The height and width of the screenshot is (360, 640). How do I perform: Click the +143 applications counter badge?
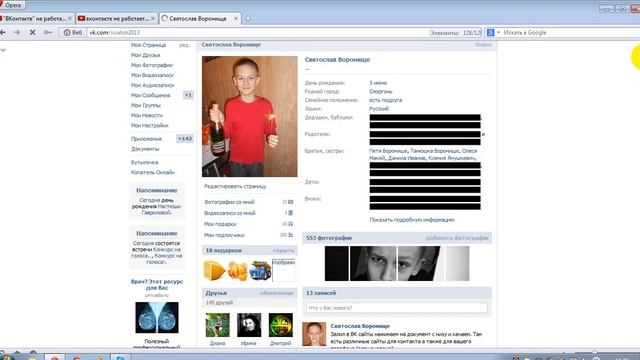185,139
